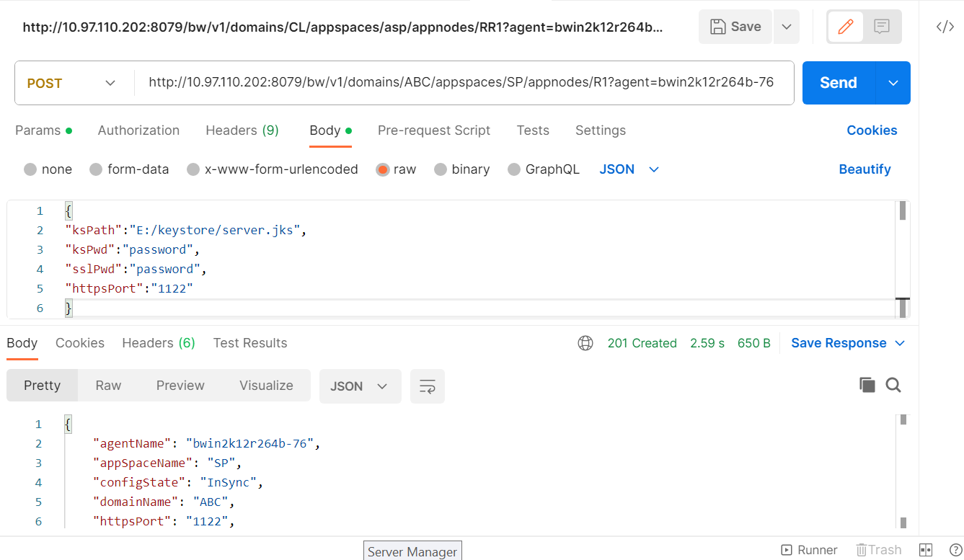This screenshot has height=560, width=964.
Task: Expand the Save options arrow
Action: 787,27
